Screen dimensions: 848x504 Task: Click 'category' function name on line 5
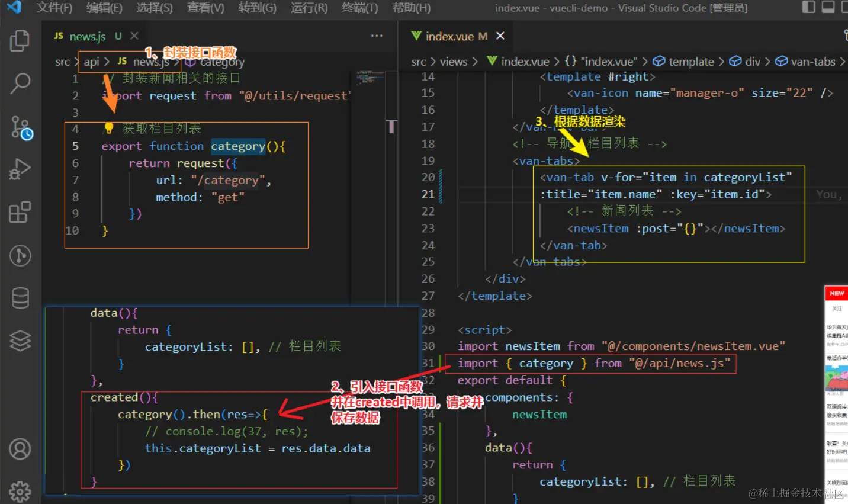coord(238,146)
